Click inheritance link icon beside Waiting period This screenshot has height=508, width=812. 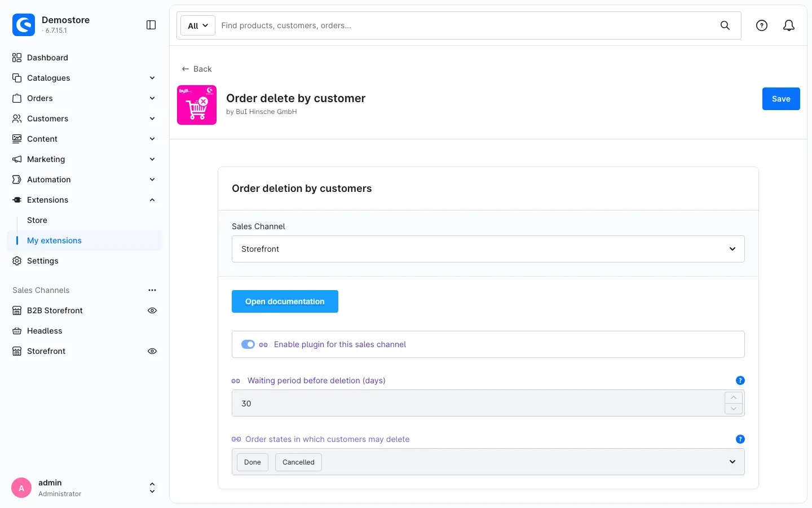click(236, 381)
